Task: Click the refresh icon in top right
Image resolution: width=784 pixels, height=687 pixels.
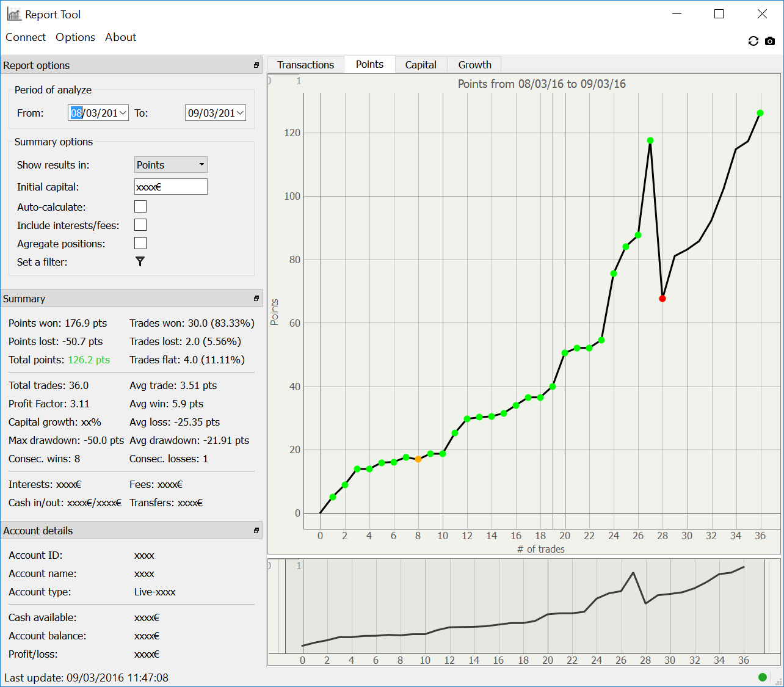Action: pos(753,41)
